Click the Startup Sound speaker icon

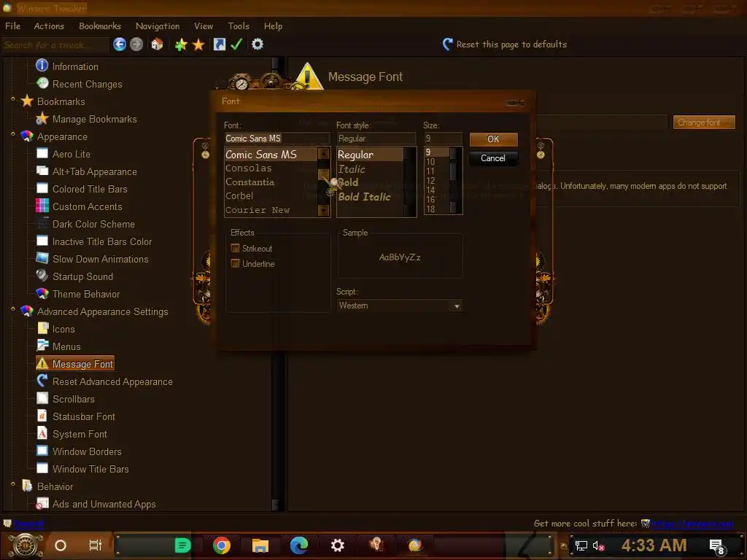coord(42,276)
